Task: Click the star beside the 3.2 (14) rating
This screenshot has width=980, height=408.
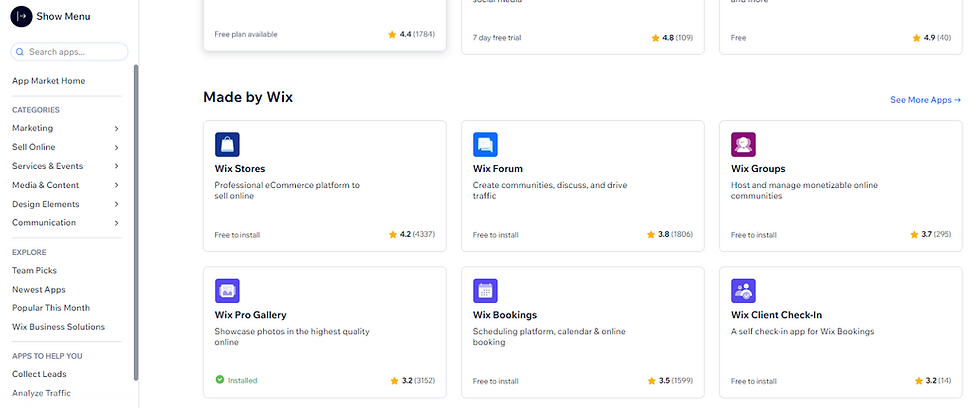Action: pyautogui.click(x=919, y=381)
